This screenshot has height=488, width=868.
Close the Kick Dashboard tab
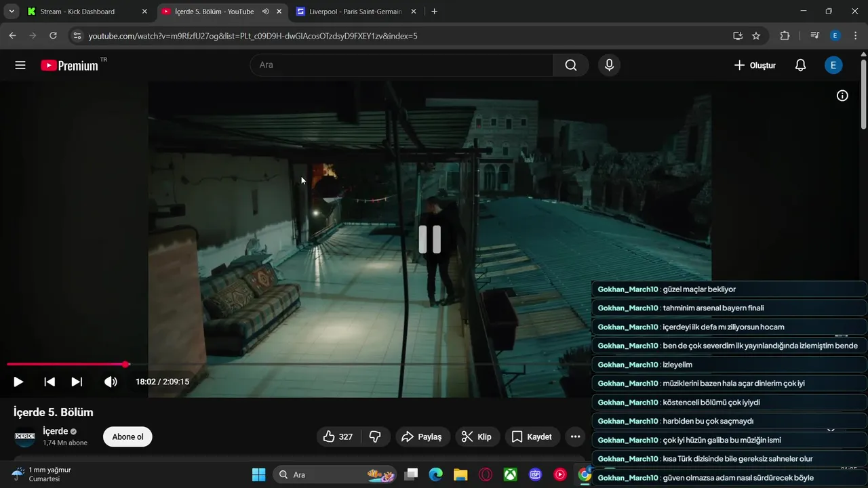(144, 12)
